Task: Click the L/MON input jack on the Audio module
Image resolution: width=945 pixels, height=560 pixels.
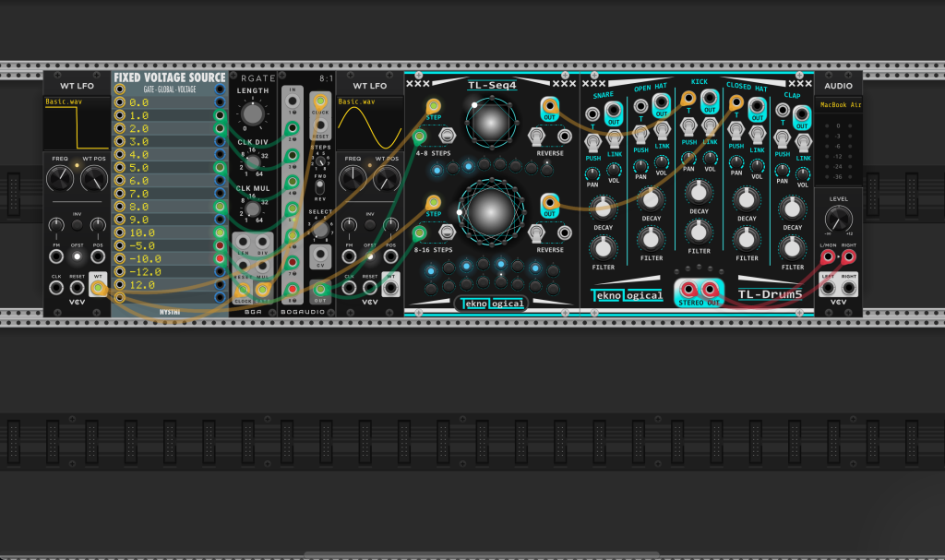Action: tap(828, 257)
